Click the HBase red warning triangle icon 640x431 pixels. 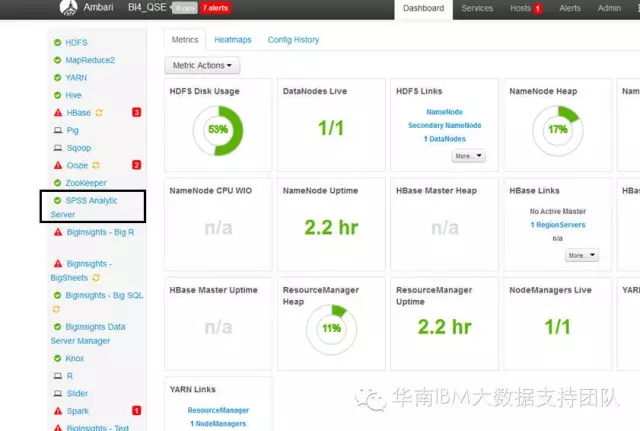58,113
